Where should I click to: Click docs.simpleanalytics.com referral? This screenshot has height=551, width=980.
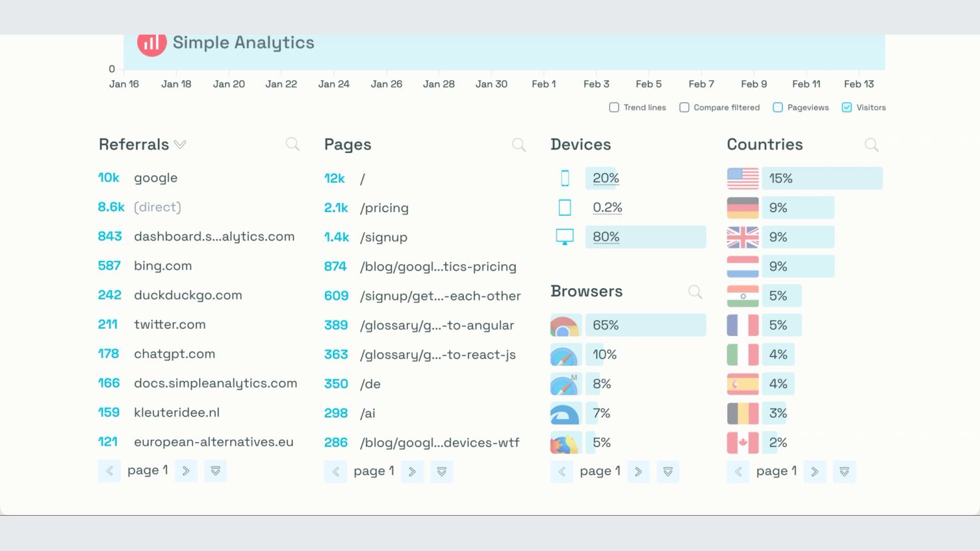point(216,383)
